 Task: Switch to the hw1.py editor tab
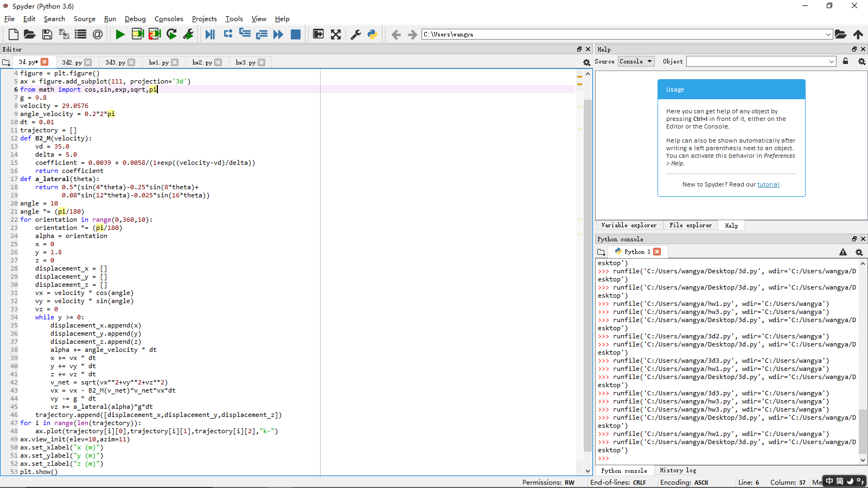[158, 62]
